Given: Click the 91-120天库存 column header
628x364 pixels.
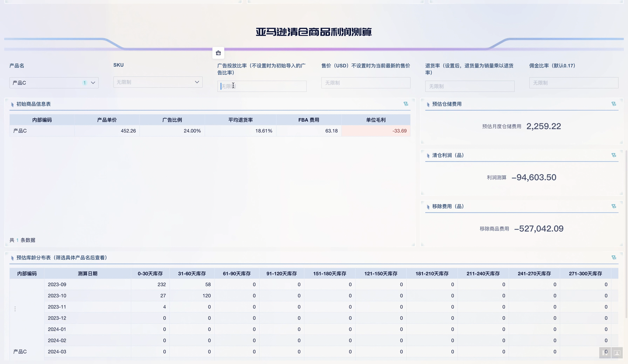Looking at the screenshot, I should point(281,273).
